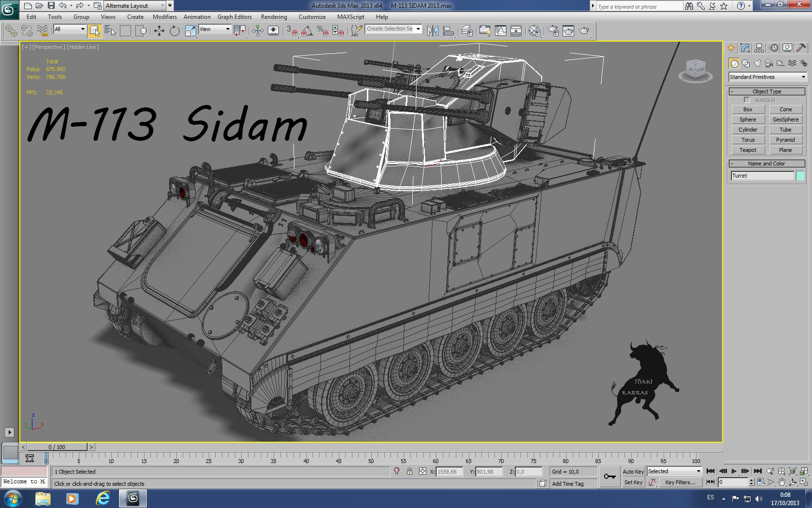Screen dimensions: 812x508
Task: Select the Mirror tool icon
Action: click(434, 30)
